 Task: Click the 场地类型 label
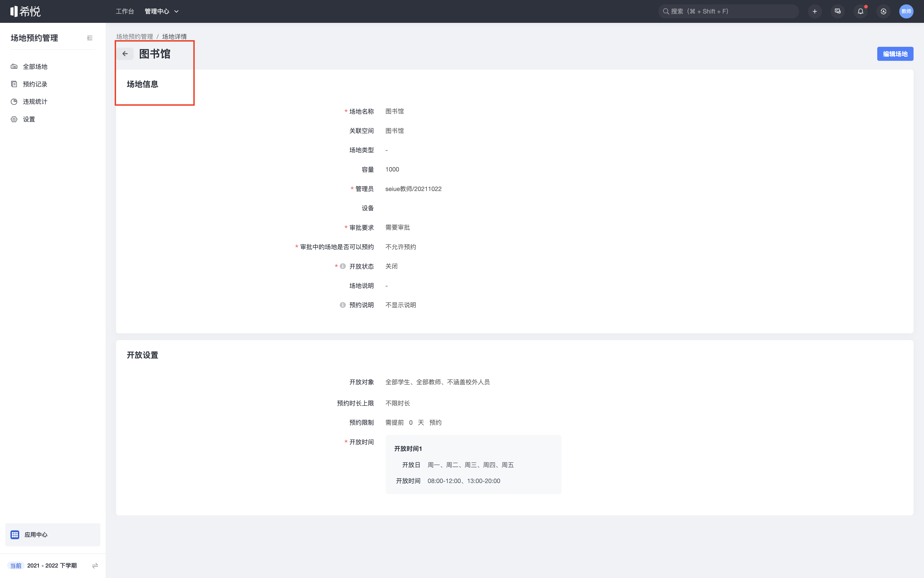(x=362, y=150)
